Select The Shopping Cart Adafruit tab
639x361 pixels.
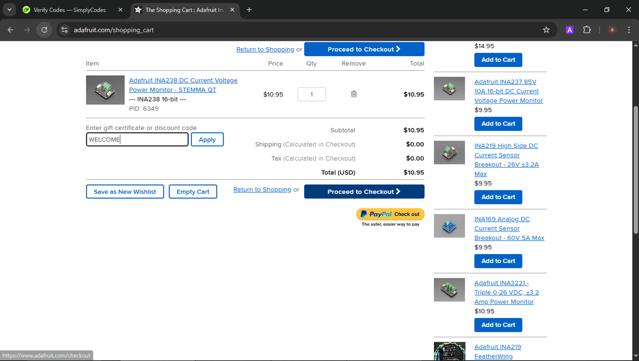(x=185, y=10)
